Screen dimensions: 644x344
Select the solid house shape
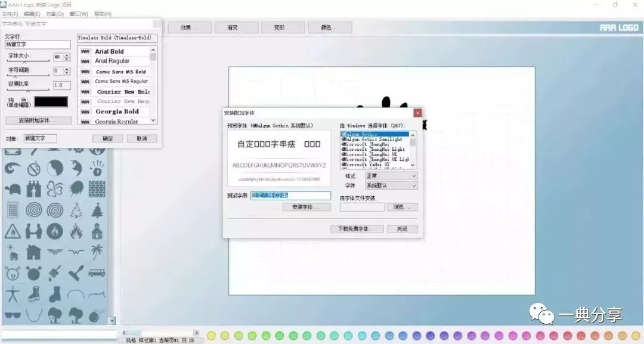coord(33,252)
